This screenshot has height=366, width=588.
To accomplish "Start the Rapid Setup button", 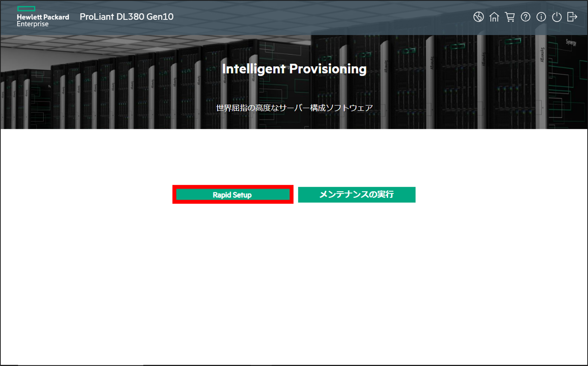I will click(232, 195).
